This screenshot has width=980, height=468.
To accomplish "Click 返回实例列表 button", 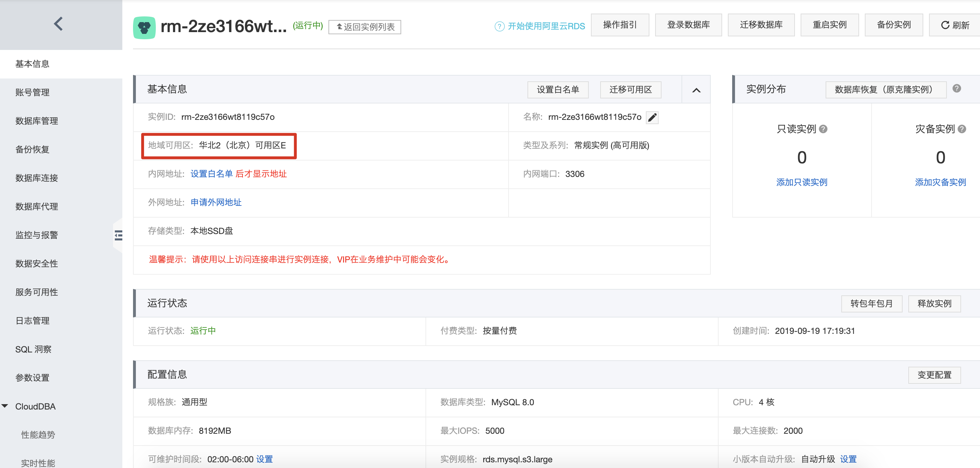I will (x=364, y=27).
